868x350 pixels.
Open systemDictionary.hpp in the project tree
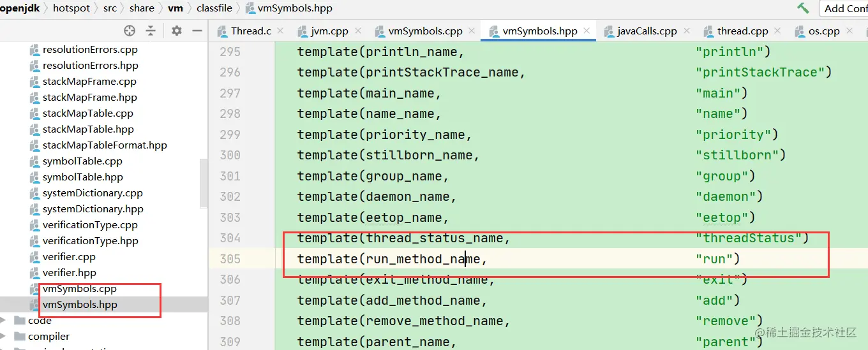(93, 209)
